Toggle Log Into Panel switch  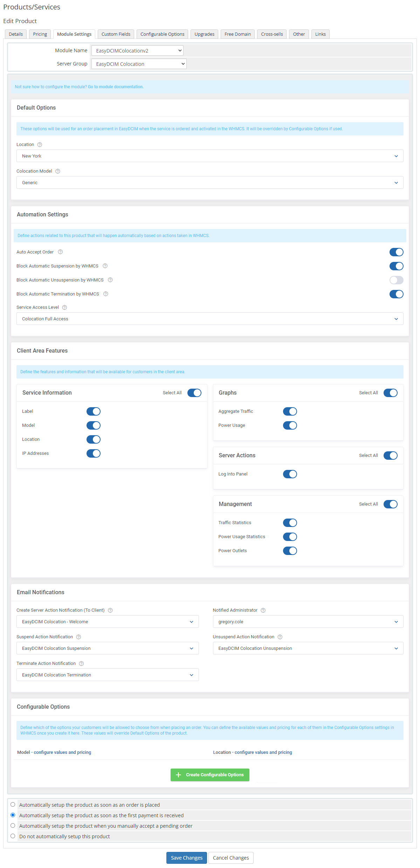[x=290, y=474]
